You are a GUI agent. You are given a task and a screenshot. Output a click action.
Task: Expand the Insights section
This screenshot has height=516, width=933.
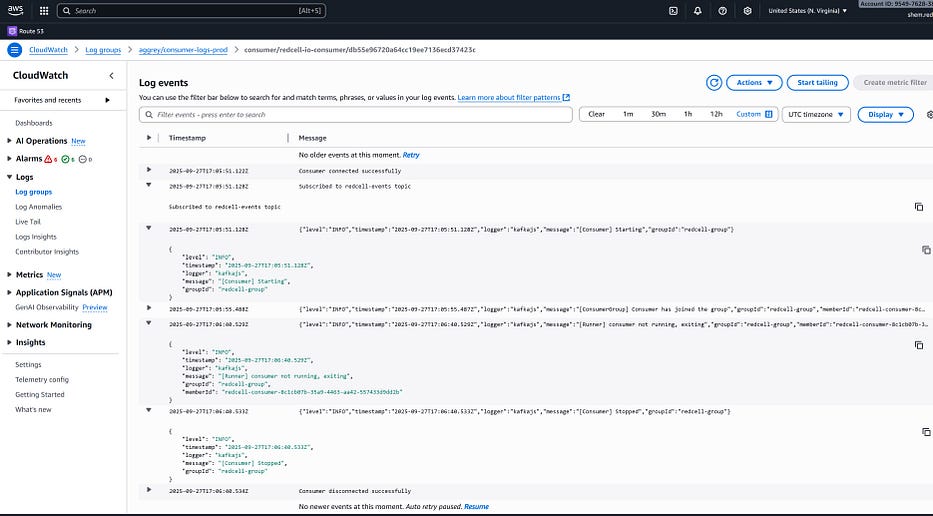point(9,343)
